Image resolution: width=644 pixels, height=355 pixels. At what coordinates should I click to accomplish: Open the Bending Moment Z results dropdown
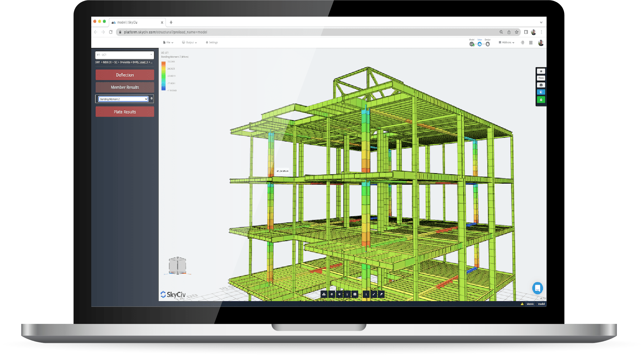(123, 99)
